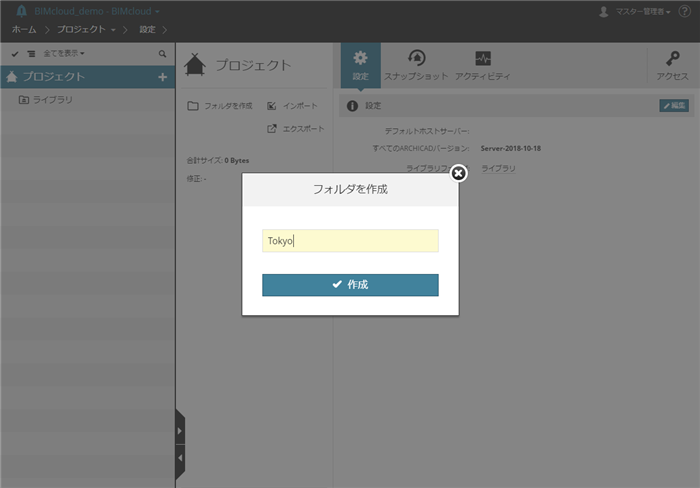
Task: Collapse panel with left arrow handle
Action: pos(179,458)
